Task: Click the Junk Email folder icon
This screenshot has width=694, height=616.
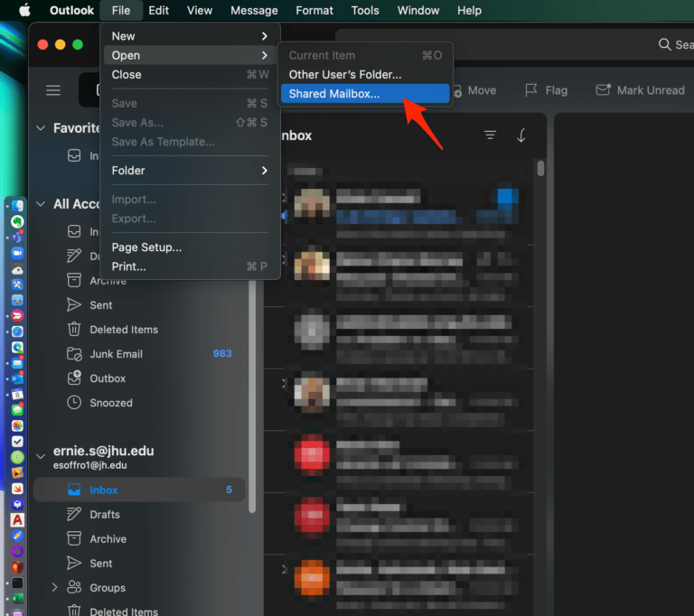Action: pyautogui.click(x=74, y=354)
